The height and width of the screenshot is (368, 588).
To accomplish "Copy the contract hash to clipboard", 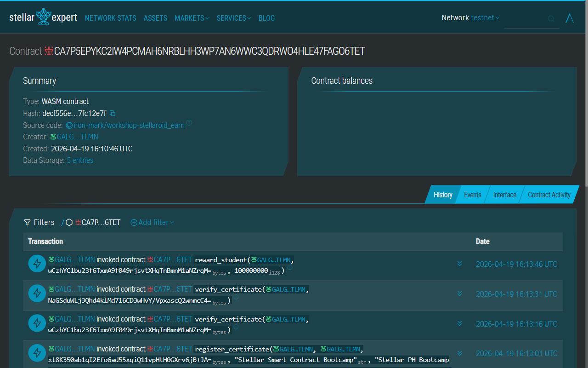I will click(113, 113).
